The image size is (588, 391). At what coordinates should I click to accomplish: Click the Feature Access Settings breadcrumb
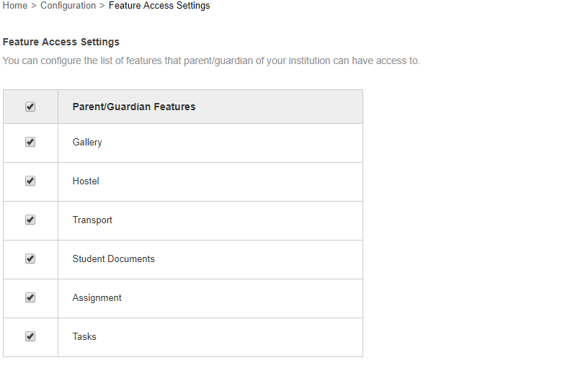159,6
